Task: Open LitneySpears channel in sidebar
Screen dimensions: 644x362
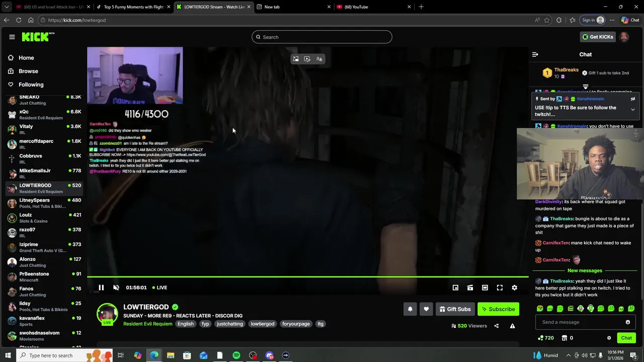Action: [44, 203]
